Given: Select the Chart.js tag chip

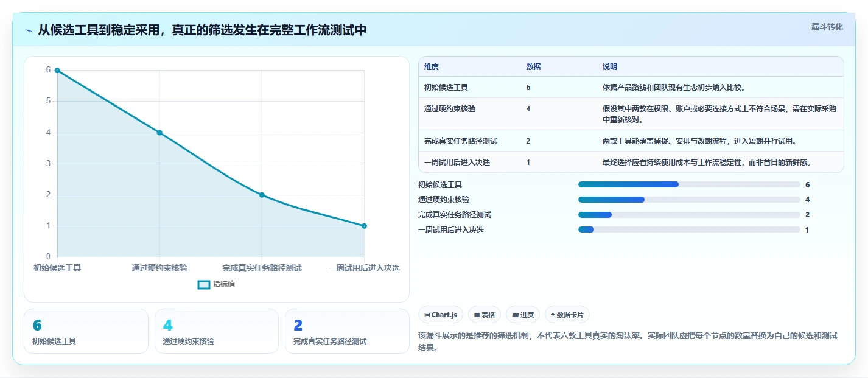Looking at the screenshot, I should (441, 315).
